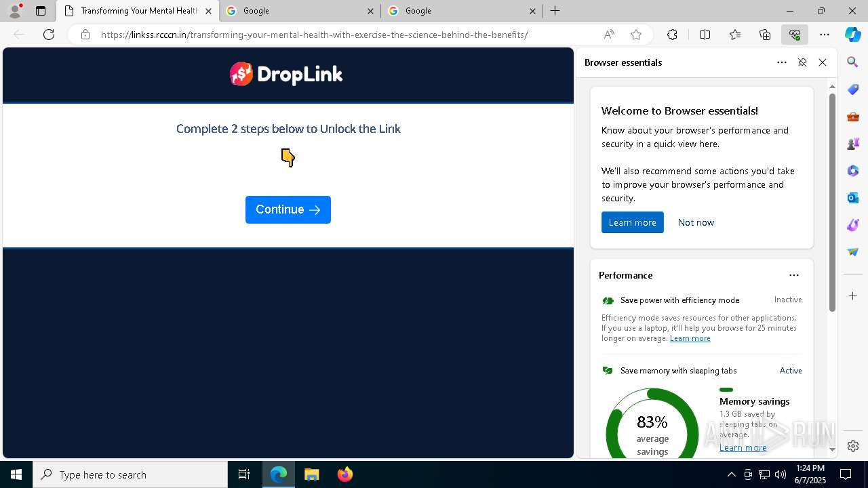This screenshot has height=488, width=868.
Task: Click the browser profile icon
Action: [x=15, y=11]
